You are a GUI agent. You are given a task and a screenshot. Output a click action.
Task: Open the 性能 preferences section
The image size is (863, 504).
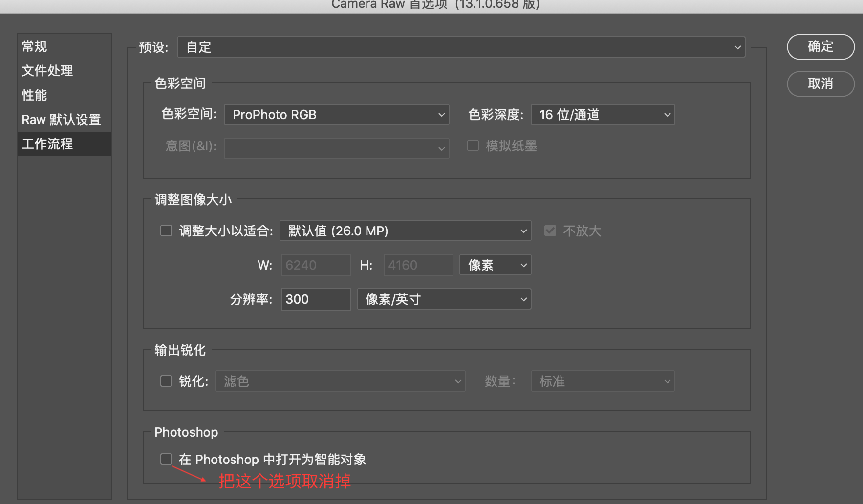65,95
